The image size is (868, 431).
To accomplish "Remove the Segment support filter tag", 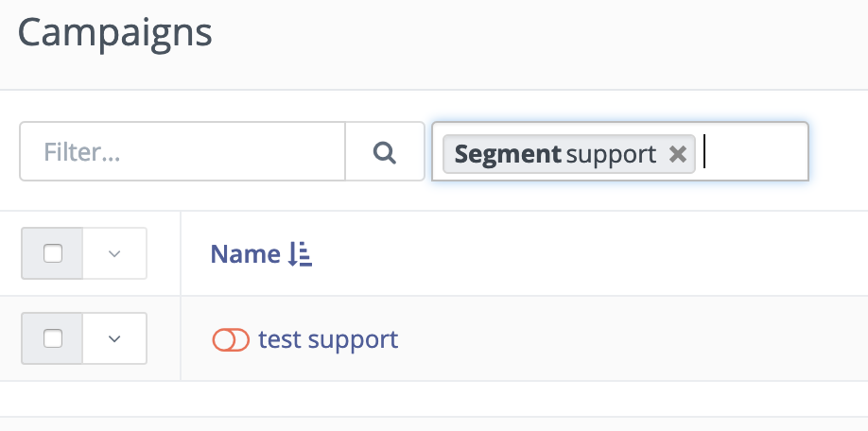I will (678, 154).
